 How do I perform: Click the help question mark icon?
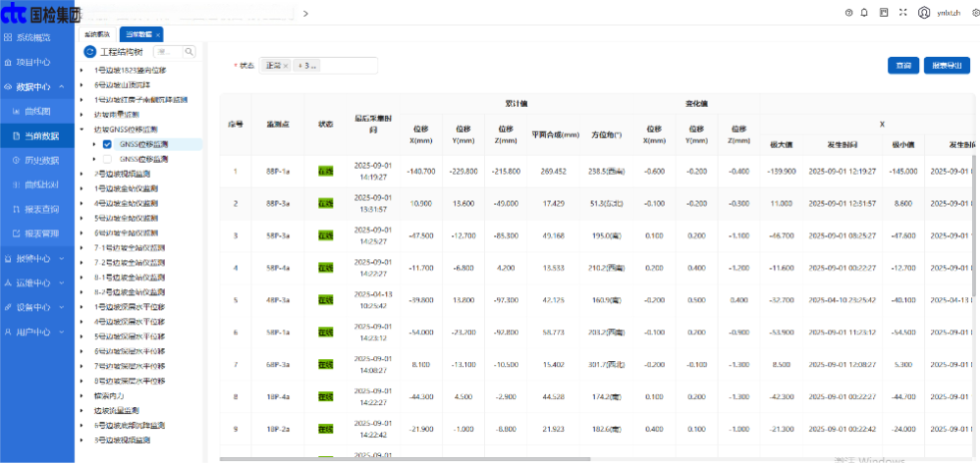pos(848,13)
